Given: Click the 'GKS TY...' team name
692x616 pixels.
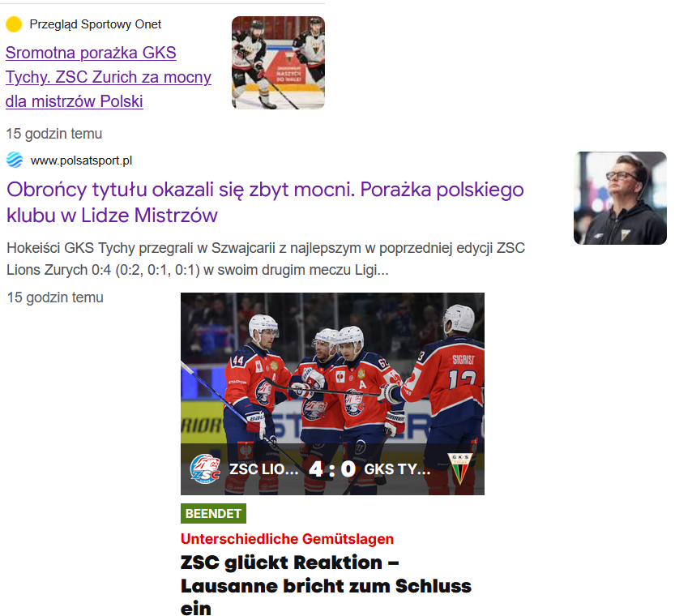Looking at the screenshot, I should 397,469.
